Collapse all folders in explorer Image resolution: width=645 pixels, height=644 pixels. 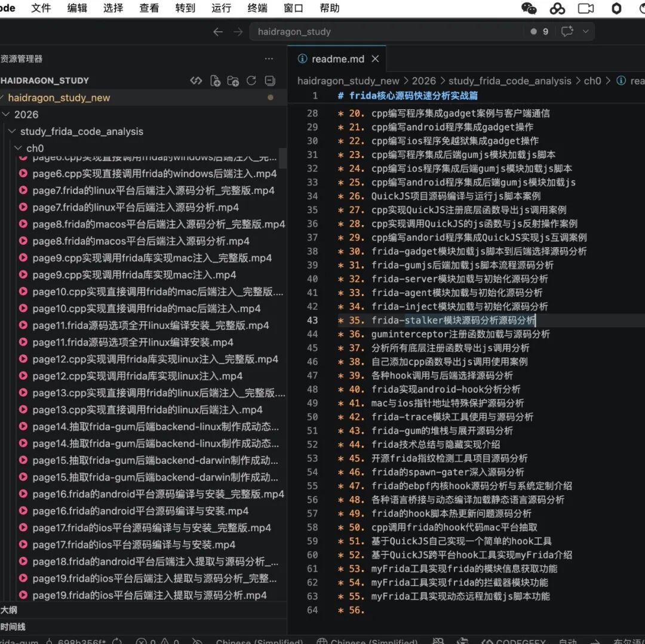[270, 81]
